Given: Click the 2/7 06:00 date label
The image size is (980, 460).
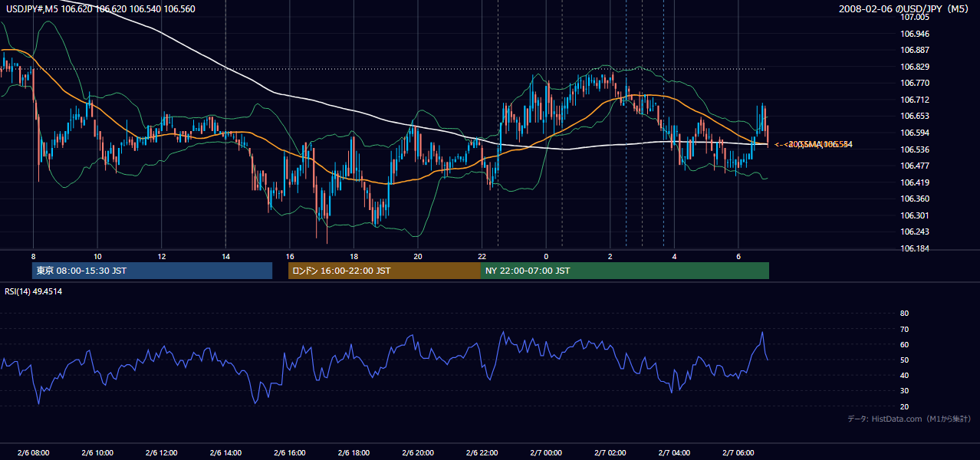Looking at the screenshot, I should click(x=738, y=452).
